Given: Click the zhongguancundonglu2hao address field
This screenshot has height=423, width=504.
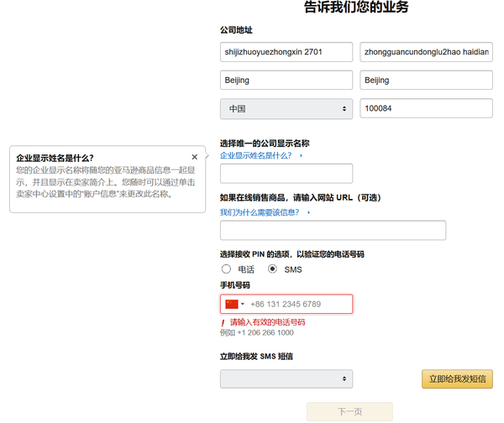Looking at the screenshot, I should (x=426, y=52).
